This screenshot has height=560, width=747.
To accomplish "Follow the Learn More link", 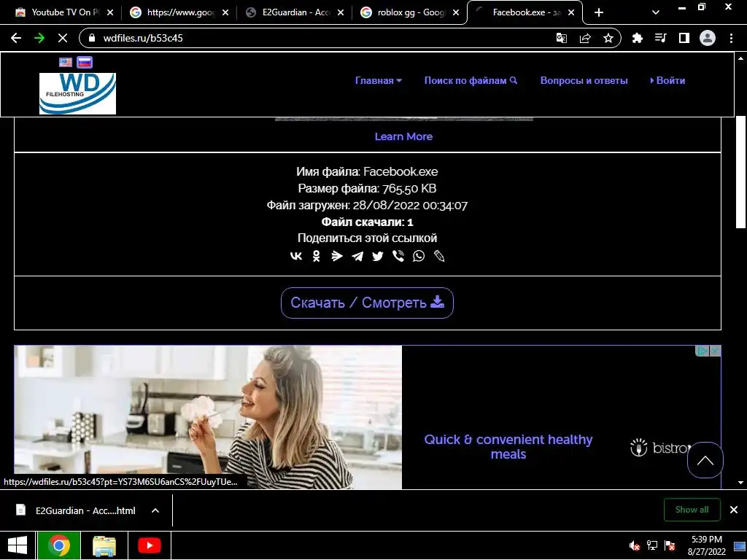I will point(403,136).
